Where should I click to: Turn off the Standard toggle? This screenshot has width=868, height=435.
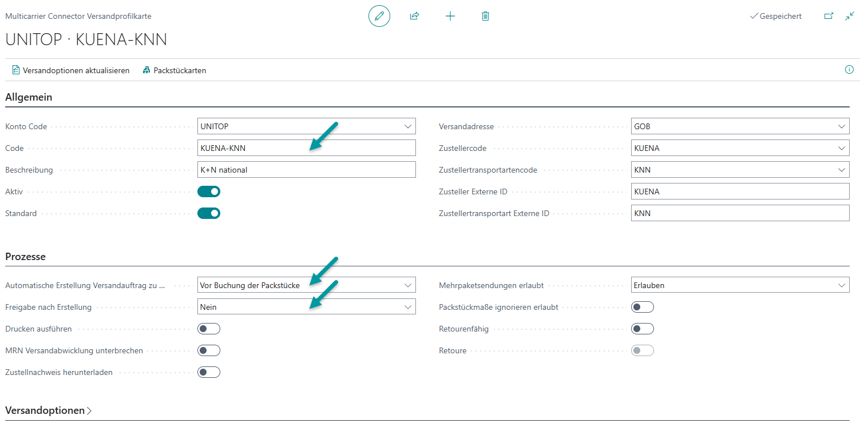(209, 213)
